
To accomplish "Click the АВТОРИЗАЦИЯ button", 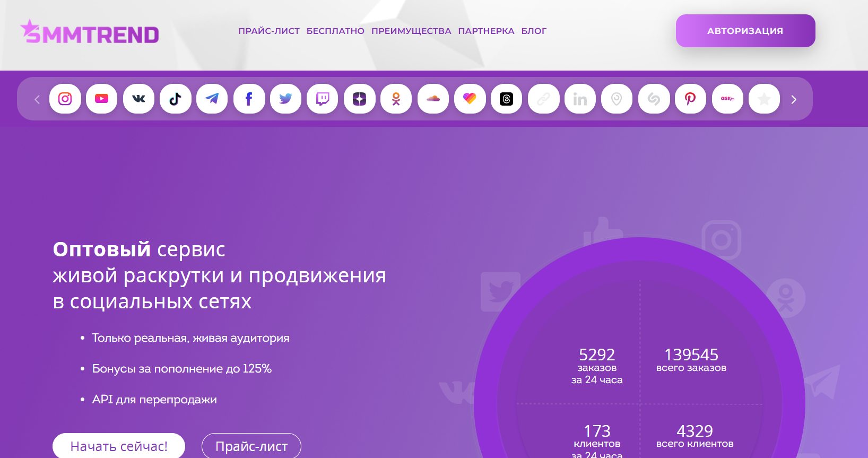I will pos(745,31).
